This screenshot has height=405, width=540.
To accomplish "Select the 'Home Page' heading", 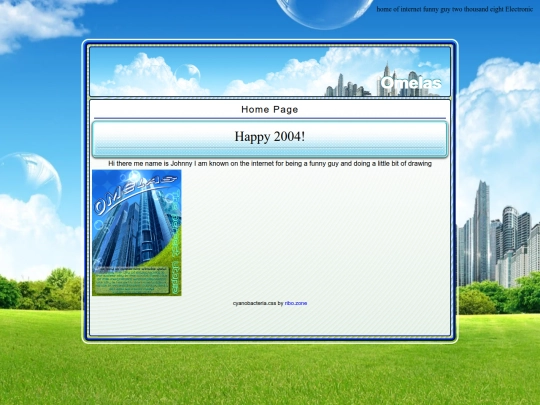I will (270, 110).
